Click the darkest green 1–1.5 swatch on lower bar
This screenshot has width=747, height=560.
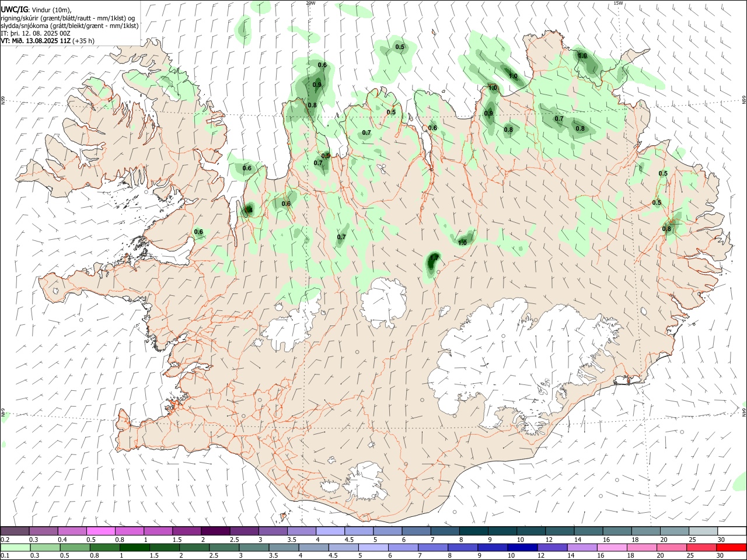click(135, 547)
